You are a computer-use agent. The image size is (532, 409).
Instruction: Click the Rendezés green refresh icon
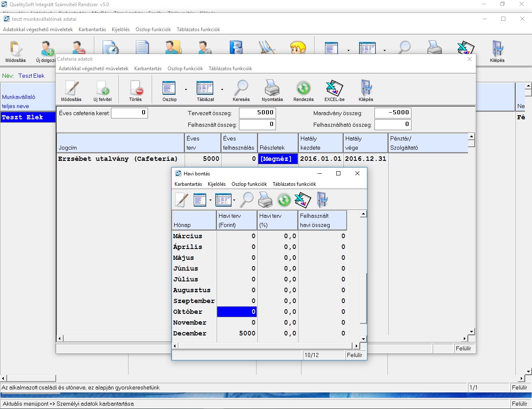(x=303, y=90)
